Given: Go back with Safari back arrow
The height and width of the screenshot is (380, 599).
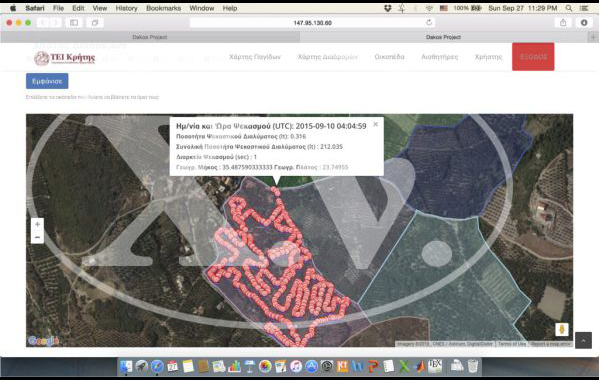Looking at the screenshot, I should tap(43, 23).
